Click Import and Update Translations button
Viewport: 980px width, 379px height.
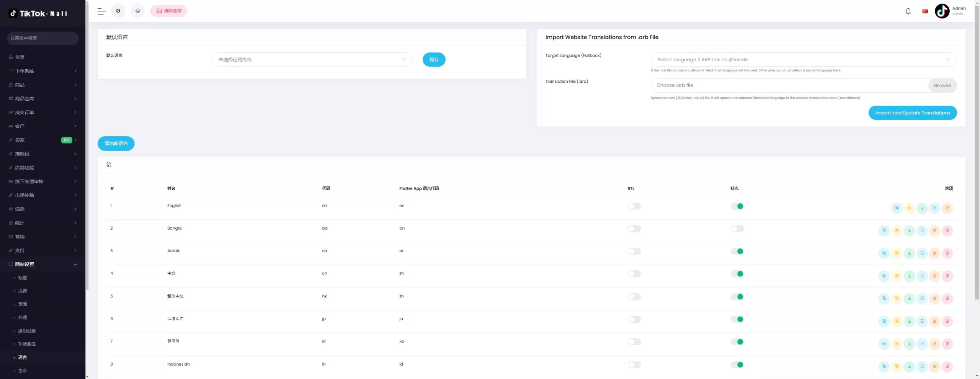[912, 113]
